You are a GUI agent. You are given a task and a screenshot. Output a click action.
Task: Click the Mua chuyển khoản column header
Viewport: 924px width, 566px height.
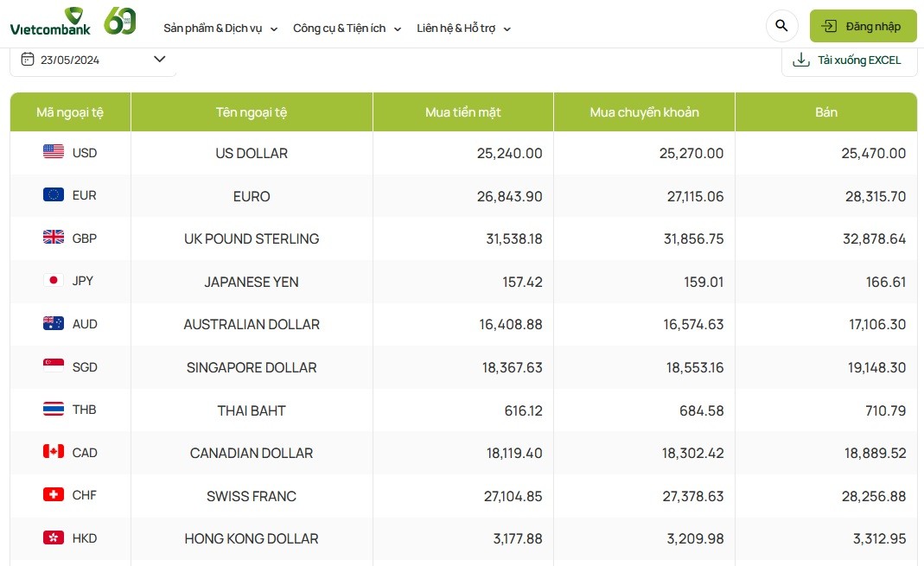[644, 112]
